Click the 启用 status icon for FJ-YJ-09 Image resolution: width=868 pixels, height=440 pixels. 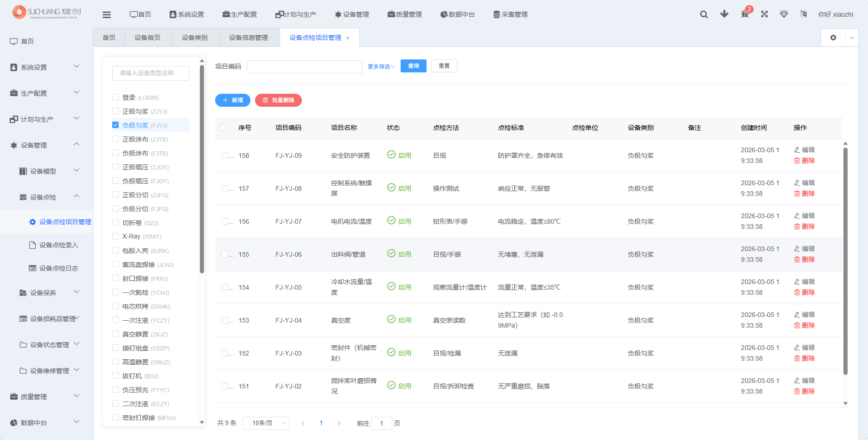pyautogui.click(x=391, y=155)
